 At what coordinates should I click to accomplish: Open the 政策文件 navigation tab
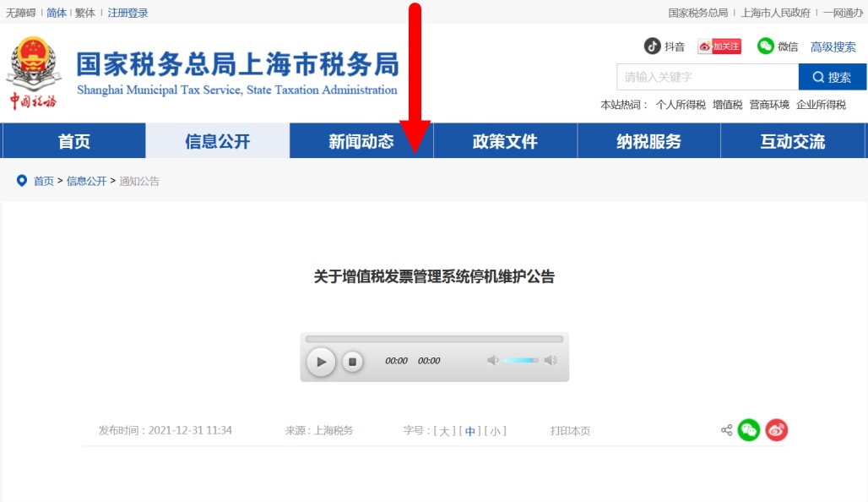coord(505,141)
